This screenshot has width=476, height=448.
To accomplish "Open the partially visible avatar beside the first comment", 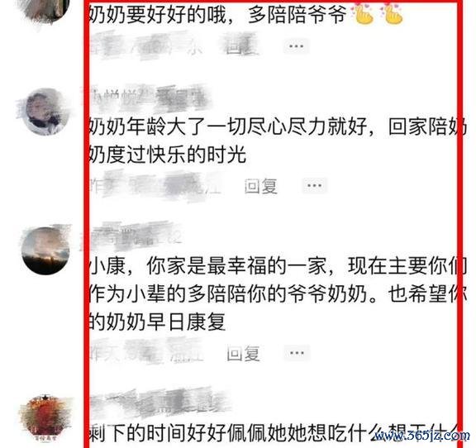I will pyautogui.click(x=45, y=11).
